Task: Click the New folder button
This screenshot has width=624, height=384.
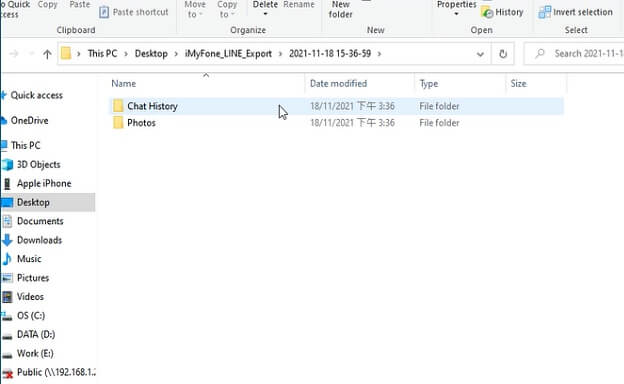Action: click(341, 10)
